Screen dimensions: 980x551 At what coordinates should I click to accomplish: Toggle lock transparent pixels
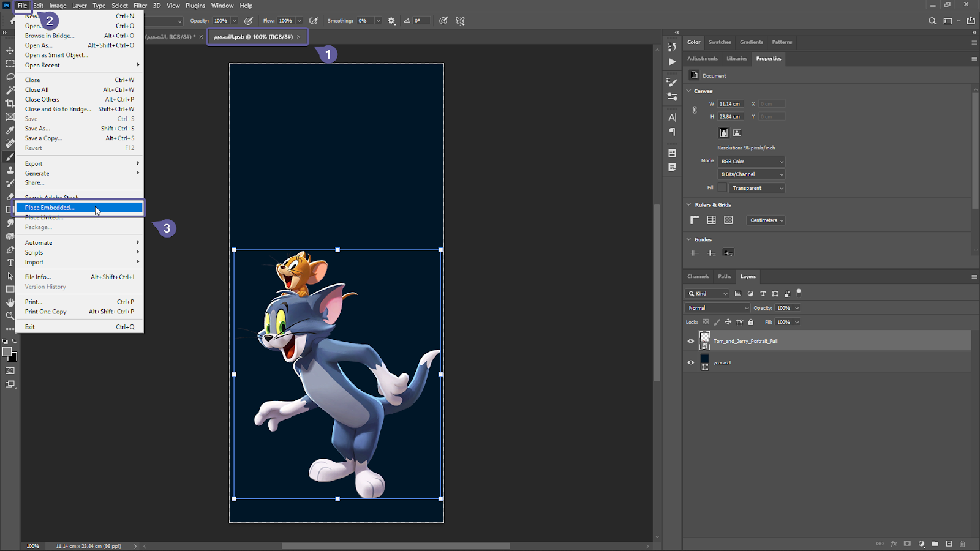(706, 322)
